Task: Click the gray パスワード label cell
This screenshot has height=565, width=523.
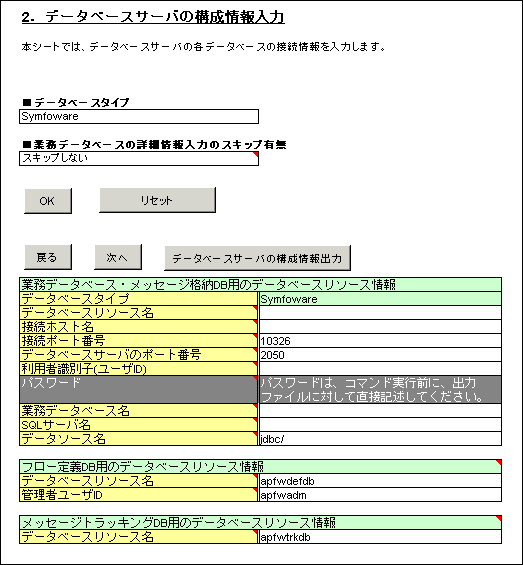Action: [139, 390]
